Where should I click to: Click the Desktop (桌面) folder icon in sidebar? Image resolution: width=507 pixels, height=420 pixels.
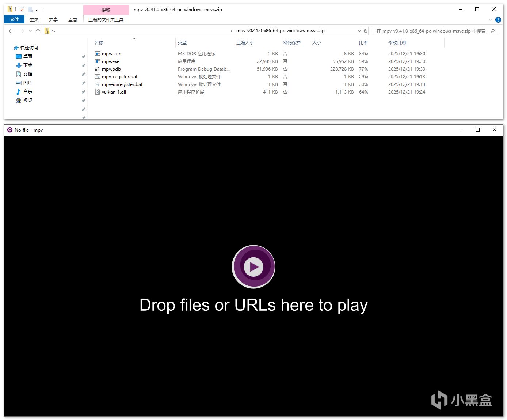tap(19, 57)
